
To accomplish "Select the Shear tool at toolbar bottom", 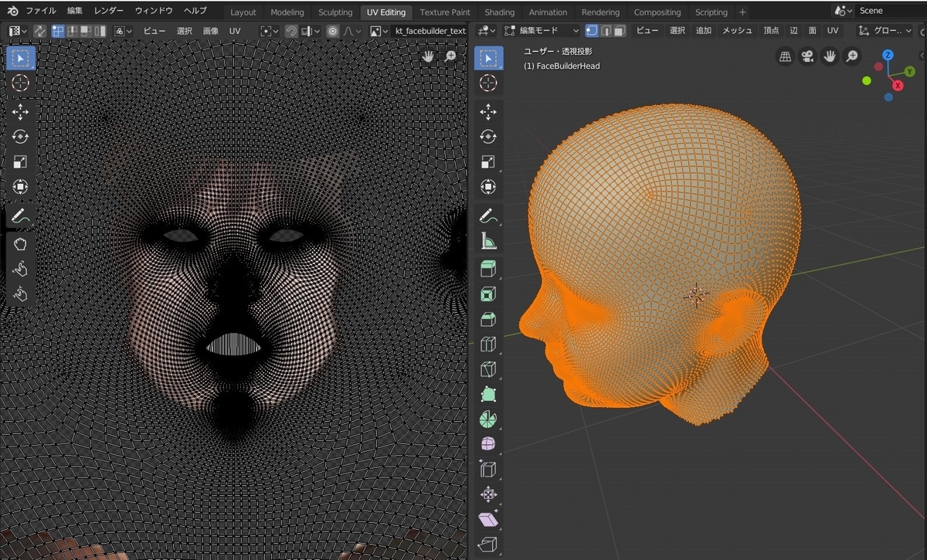I will click(x=488, y=519).
